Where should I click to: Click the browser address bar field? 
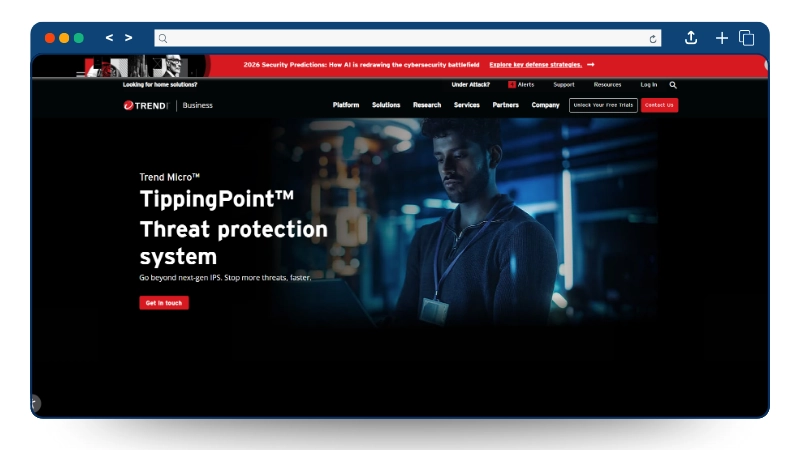coord(408,38)
